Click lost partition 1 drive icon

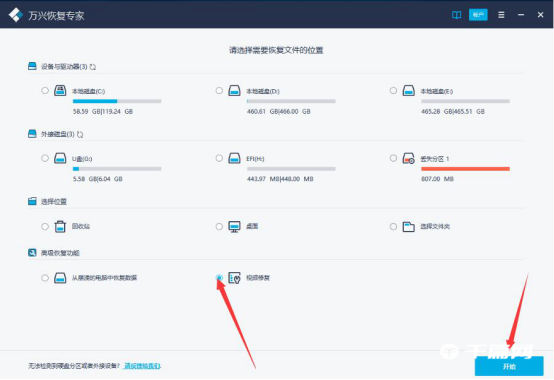coord(408,158)
